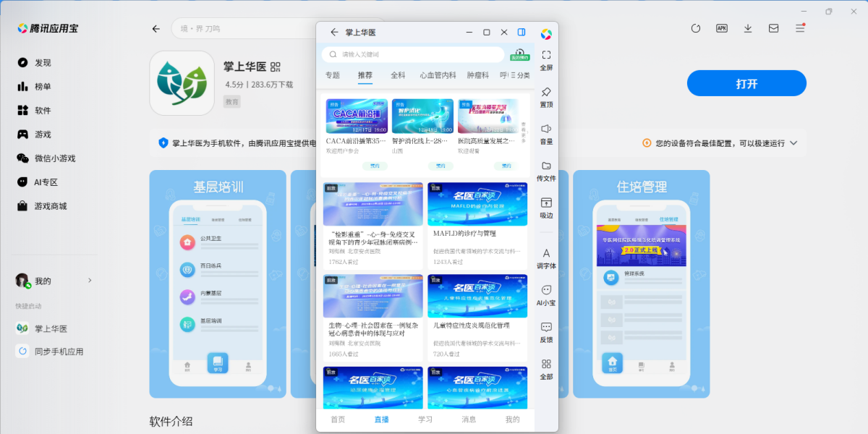The image size is (868, 434).
Task: Click the 请输入关键词 search field
Action: [412, 54]
